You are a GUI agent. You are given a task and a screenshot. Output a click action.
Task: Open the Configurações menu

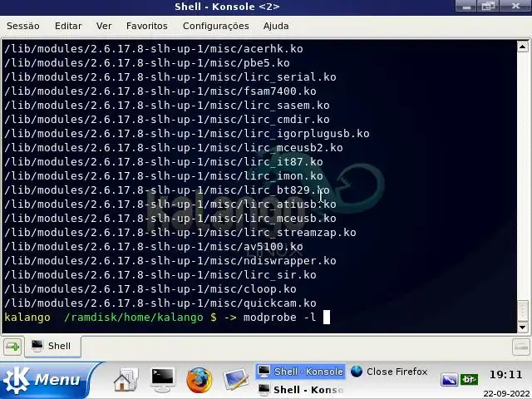click(216, 26)
